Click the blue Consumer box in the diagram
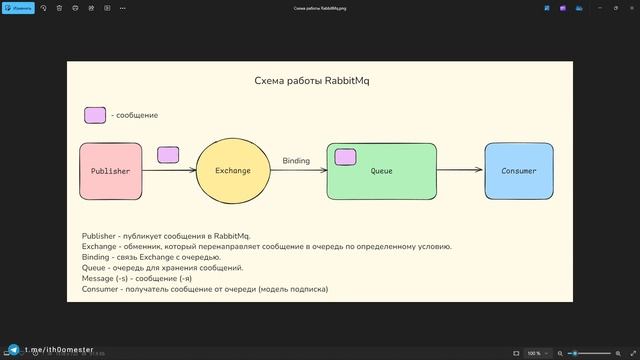This screenshot has width=640, height=360. click(519, 171)
